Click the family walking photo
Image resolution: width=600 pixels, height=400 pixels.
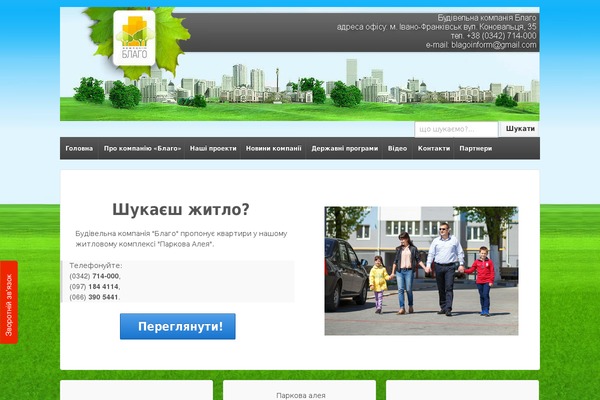pos(421,270)
